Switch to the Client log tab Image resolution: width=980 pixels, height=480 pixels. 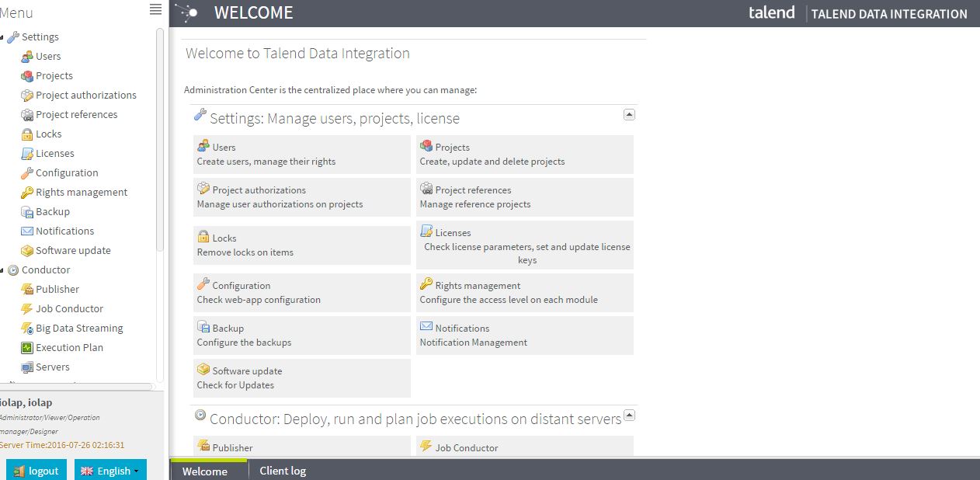pos(283,471)
